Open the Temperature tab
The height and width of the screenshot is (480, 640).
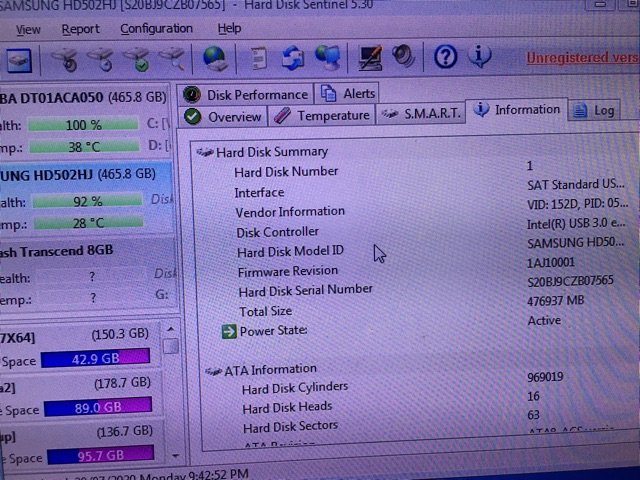pos(322,116)
